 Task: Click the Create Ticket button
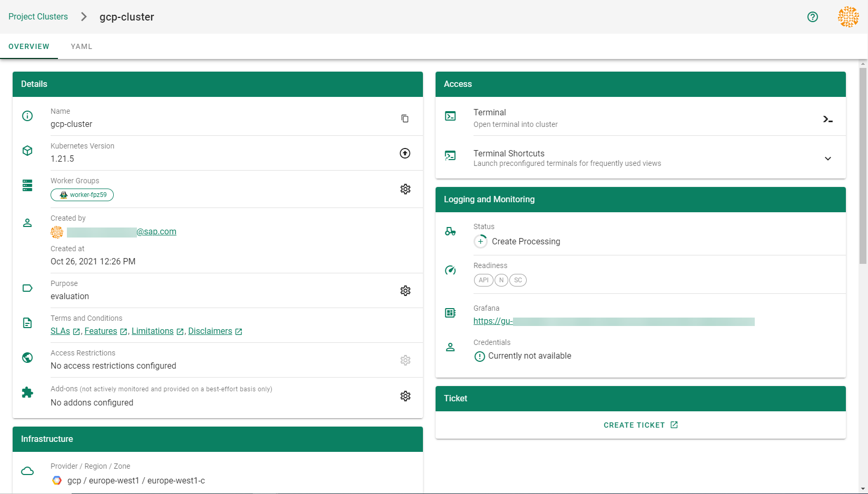click(640, 425)
